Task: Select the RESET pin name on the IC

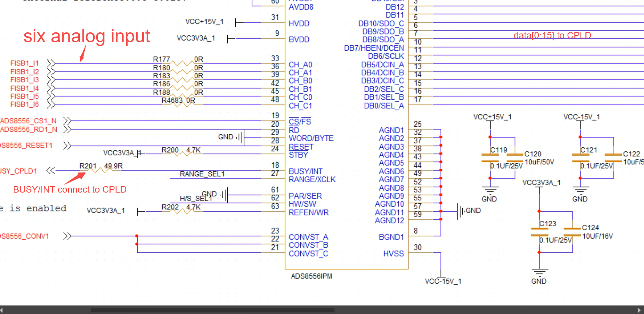Action: (301, 147)
